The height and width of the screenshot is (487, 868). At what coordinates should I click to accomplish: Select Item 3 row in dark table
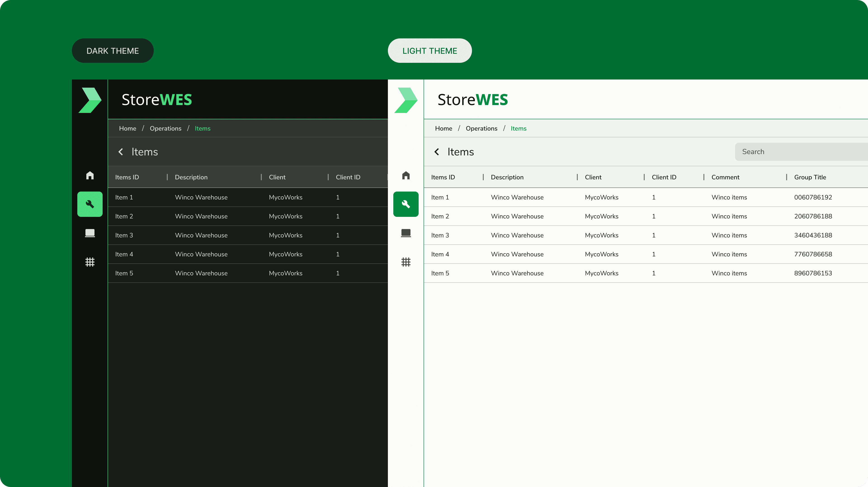click(x=236, y=235)
